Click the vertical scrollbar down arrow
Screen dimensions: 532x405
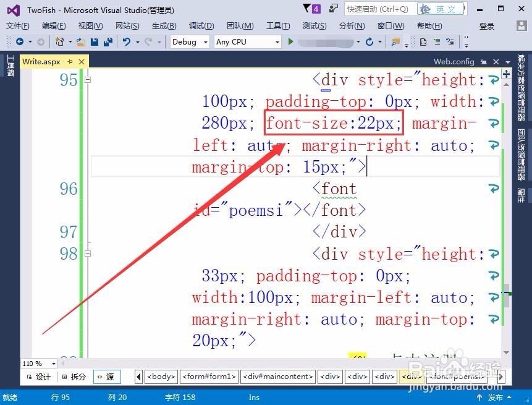pyautogui.click(x=506, y=352)
